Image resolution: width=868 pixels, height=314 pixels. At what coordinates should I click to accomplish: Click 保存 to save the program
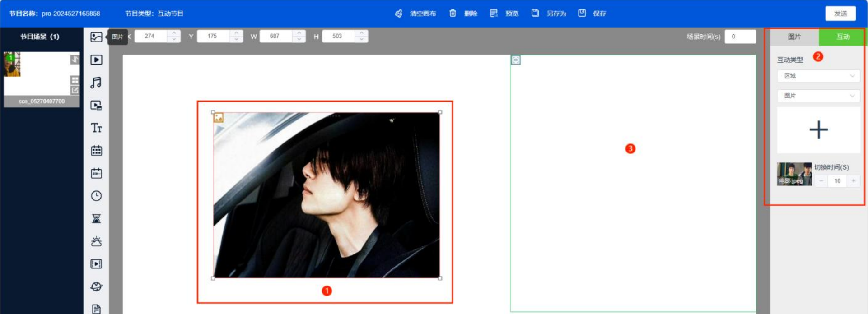pos(593,14)
